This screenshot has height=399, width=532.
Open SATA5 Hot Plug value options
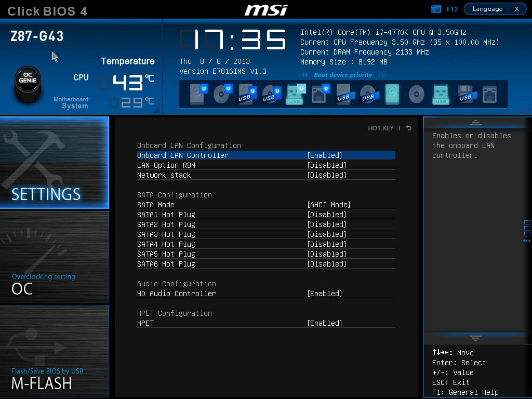coord(326,254)
